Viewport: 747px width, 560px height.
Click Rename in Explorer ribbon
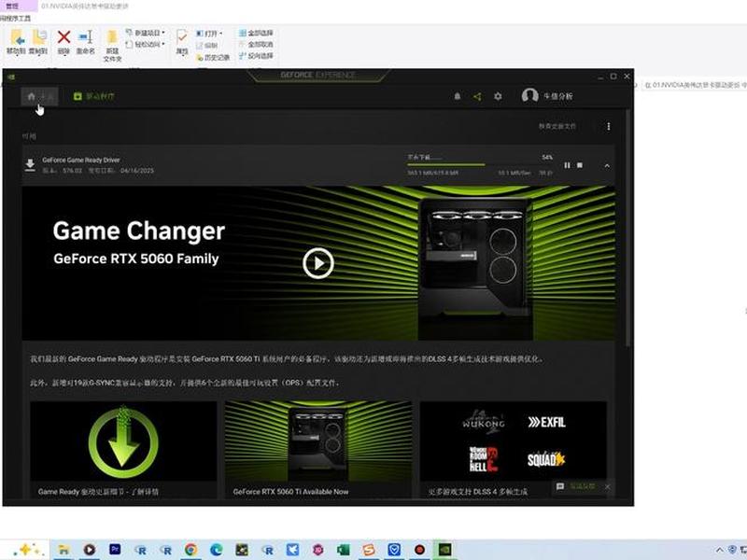click(x=86, y=42)
